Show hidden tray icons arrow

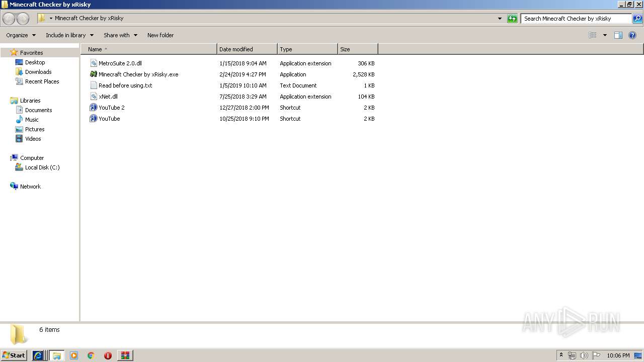(561, 355)
